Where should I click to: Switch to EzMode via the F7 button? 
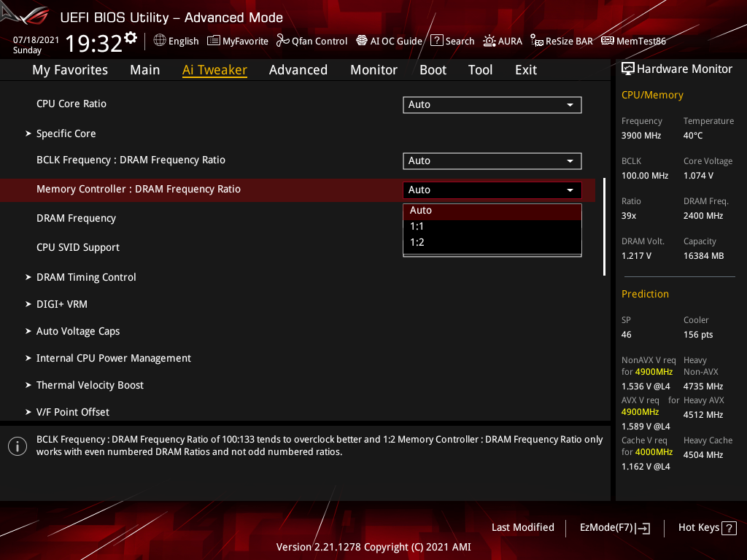pos(614,527)
